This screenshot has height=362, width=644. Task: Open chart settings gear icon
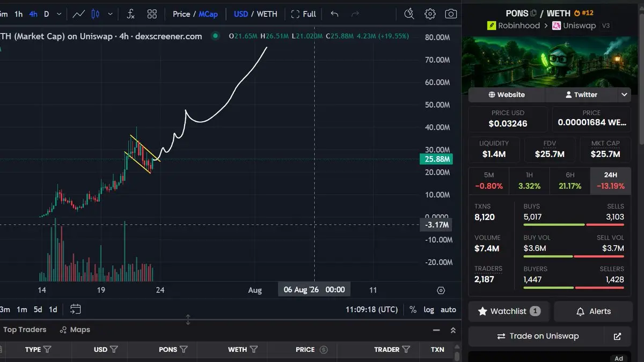430,14
